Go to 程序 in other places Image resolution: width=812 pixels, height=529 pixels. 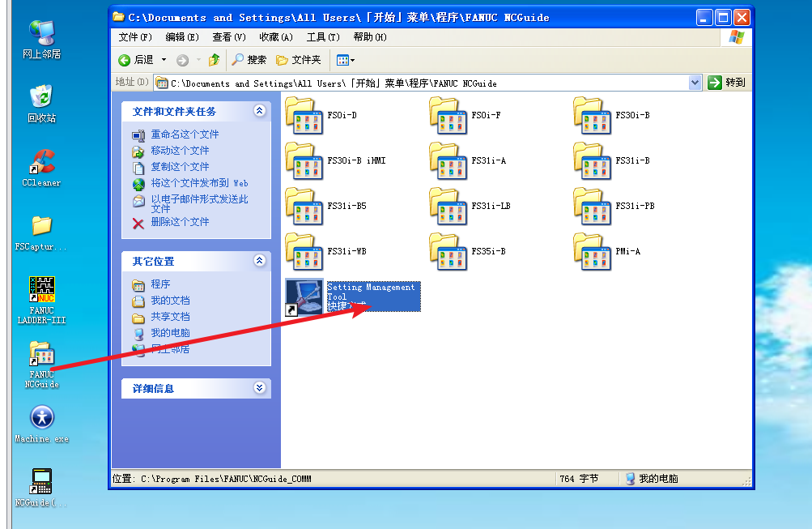160,284
